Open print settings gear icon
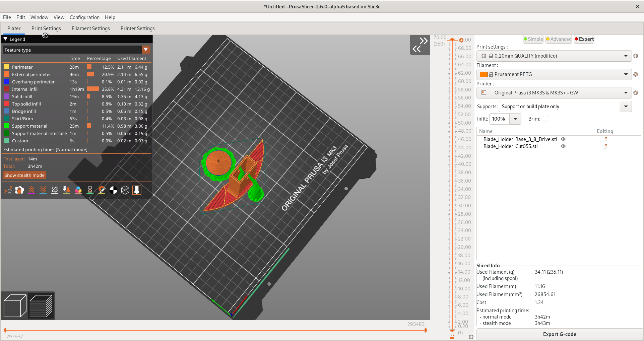This screenshot has width=644, height=341. [636, 56]
